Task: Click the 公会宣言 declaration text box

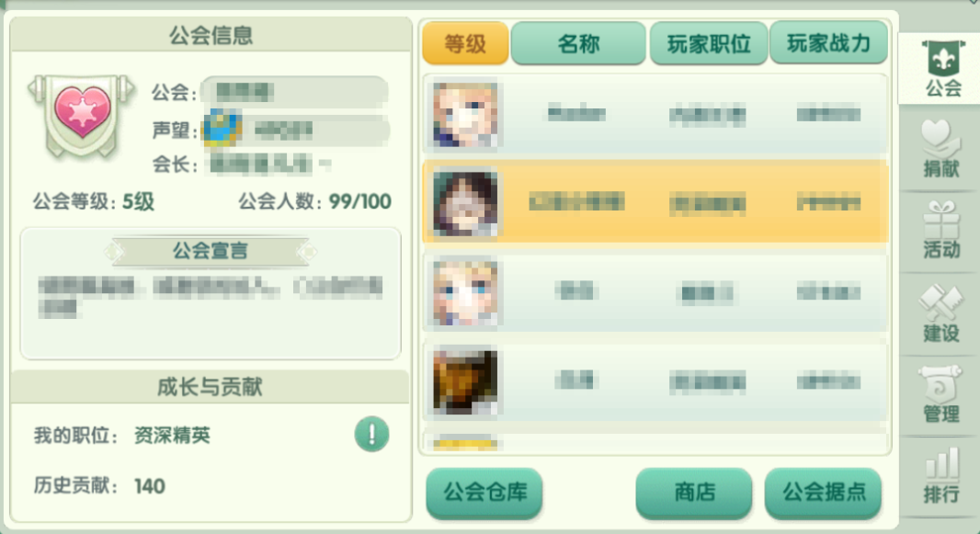Action: [x=211, y=293]
